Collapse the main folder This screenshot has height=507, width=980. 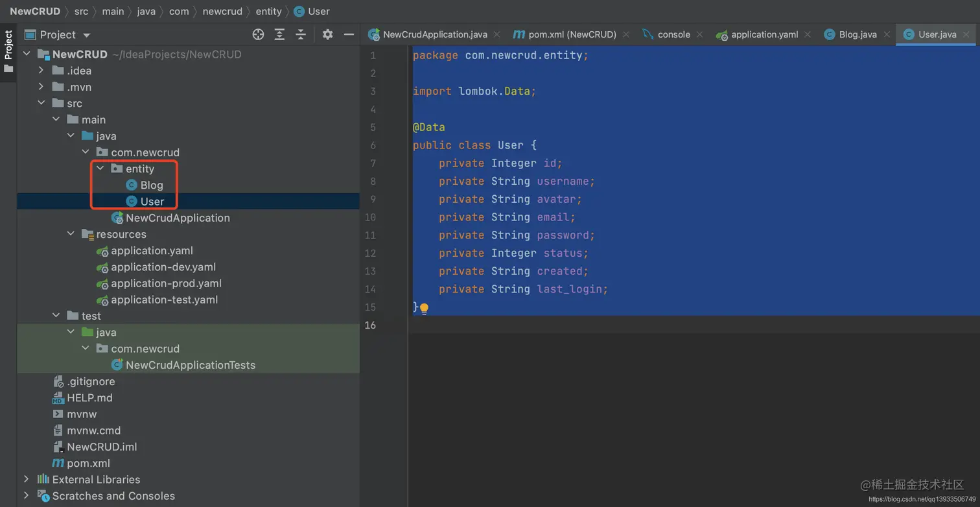(x=56, y=119)
